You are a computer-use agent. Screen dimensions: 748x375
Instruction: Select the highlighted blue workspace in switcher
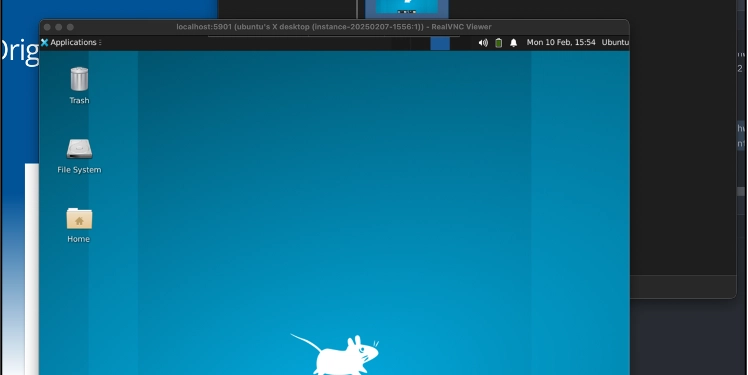440,43
